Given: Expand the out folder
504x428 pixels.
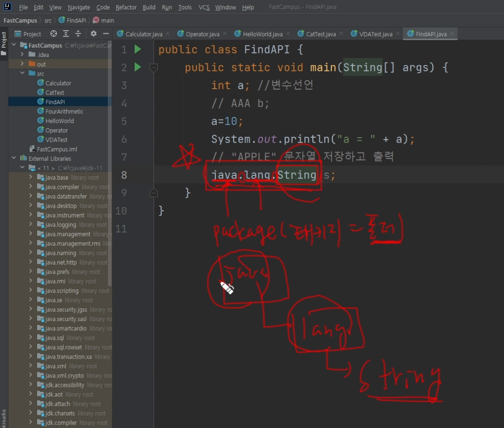Looking at the screenshot, I should [22, 64].
